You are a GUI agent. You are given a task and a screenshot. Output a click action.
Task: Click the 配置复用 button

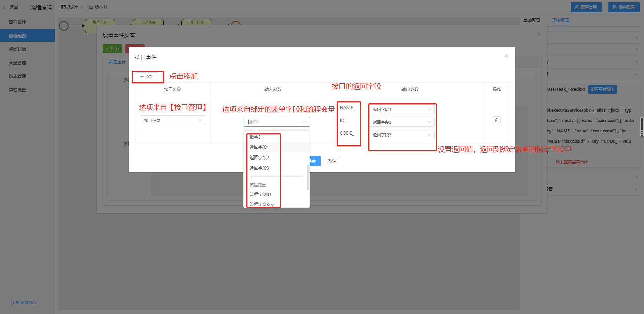click(586, 7)
